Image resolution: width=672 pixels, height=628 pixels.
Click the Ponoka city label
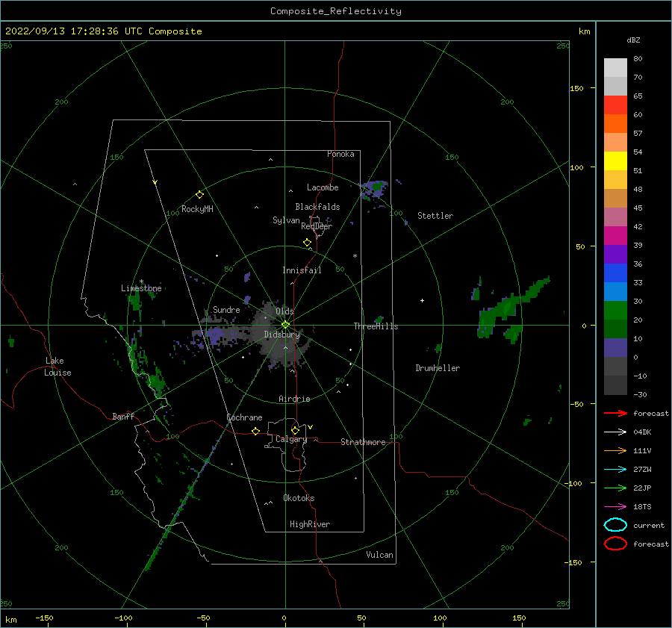tap(340, 154)
